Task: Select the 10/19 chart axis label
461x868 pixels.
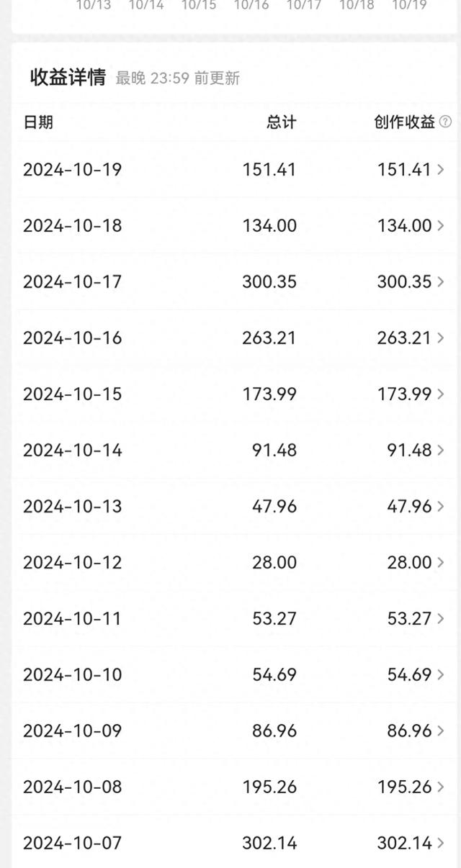Action: coord(409,6)
